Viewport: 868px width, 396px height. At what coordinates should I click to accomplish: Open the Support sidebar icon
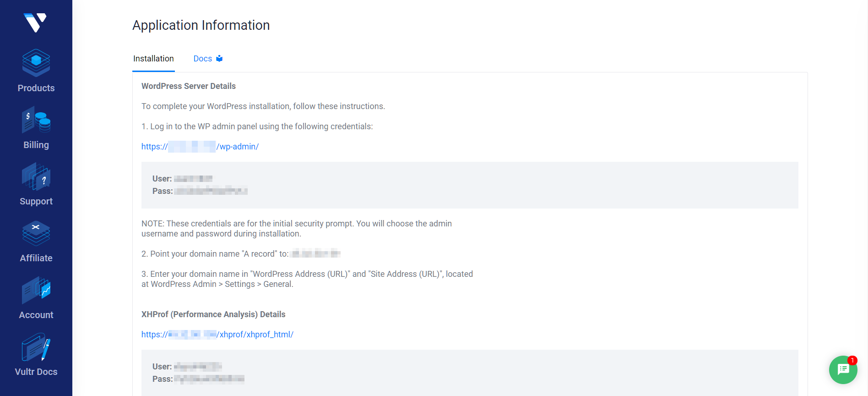click(x=36, y=176)
